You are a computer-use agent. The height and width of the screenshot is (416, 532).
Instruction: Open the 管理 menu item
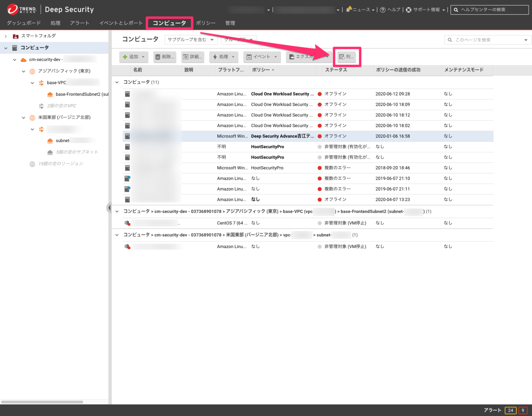pyautogui.click(x=230, y=23)
